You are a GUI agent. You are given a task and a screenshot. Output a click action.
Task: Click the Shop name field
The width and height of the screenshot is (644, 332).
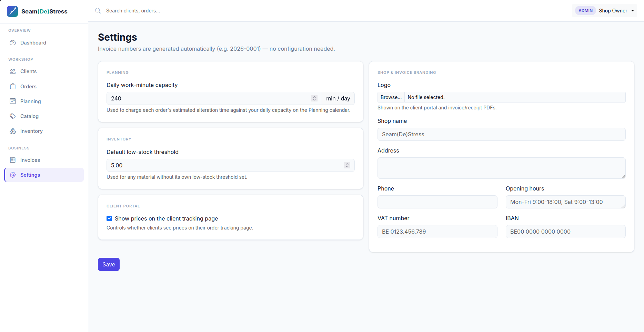pos(502,134)
